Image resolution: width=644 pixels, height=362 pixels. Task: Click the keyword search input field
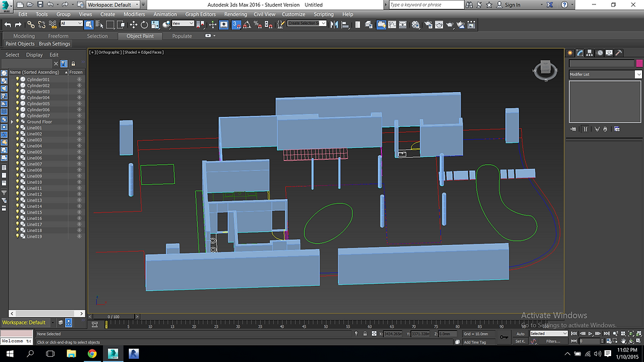426,5
